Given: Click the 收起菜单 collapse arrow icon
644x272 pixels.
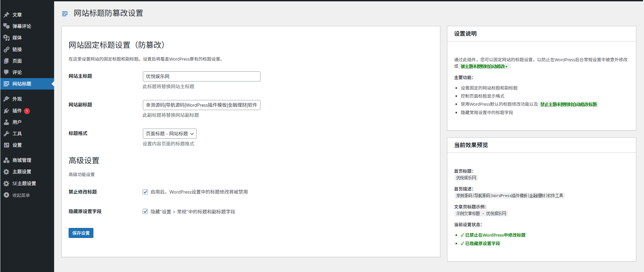Looking at the screenshot, I should tap(6, 195).
